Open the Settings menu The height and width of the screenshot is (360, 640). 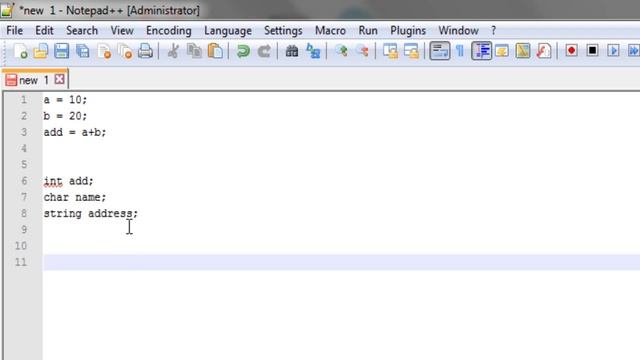[283, 31]
